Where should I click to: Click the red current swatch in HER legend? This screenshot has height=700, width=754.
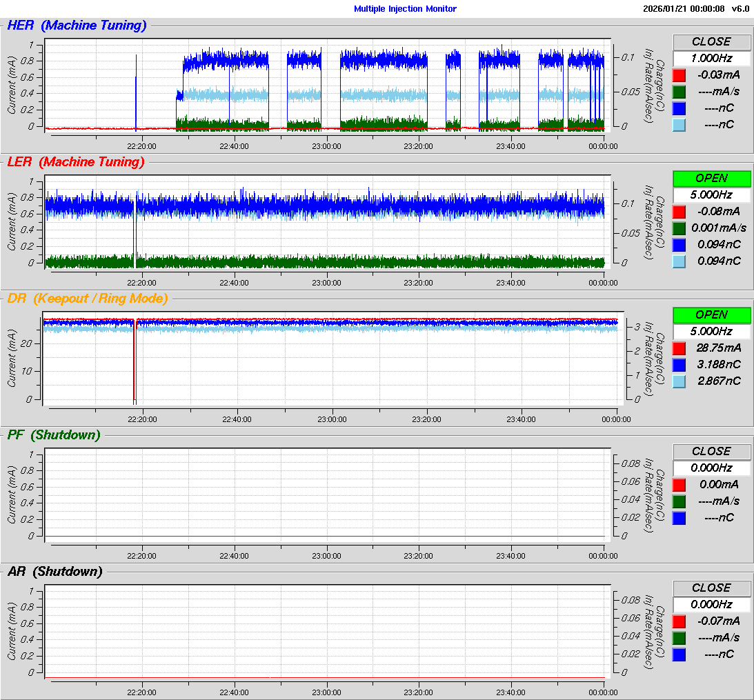click(679, 74)
